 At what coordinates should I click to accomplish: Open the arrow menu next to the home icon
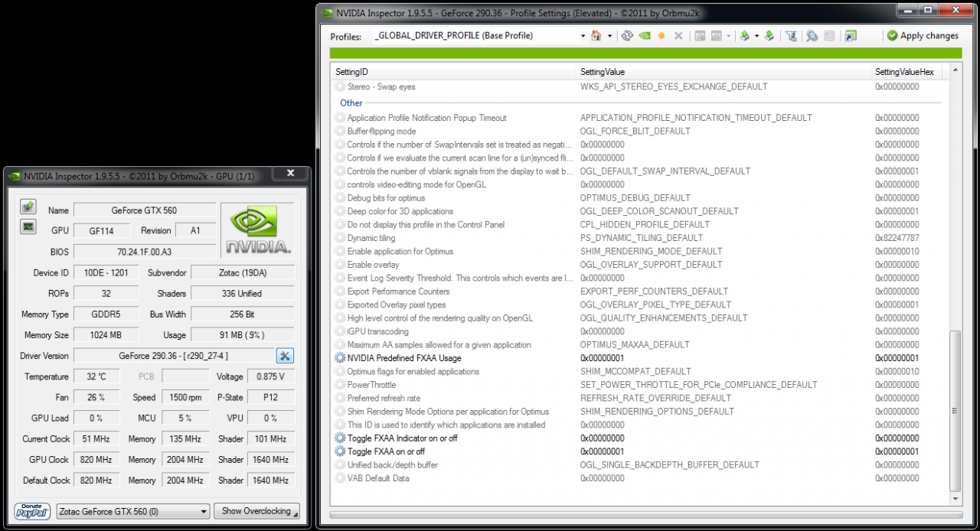click(609, 36)
